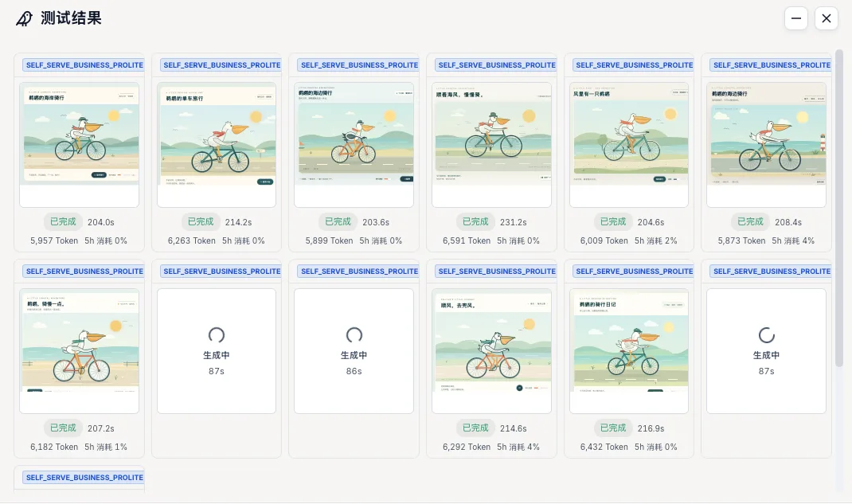Click the 已完成 badge next to 204.0s

63,221
